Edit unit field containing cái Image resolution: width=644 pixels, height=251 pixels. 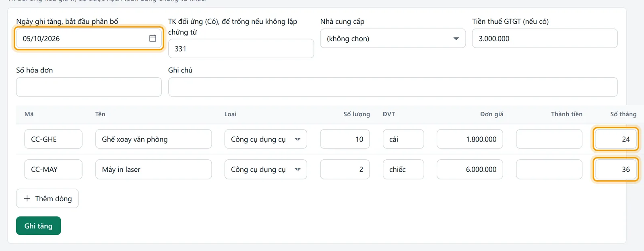point(403,139)
